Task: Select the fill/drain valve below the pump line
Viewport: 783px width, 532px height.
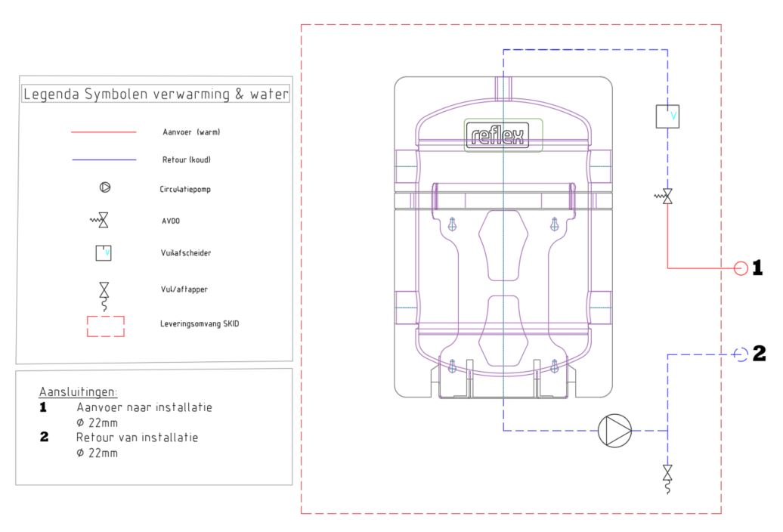Action: tap(667, 479)
